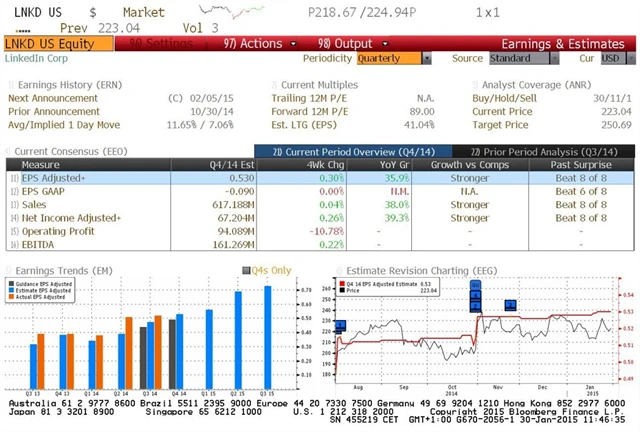640x432 pixels.
Task: Click the November event marker on revision chart
Action: point(510,304)
